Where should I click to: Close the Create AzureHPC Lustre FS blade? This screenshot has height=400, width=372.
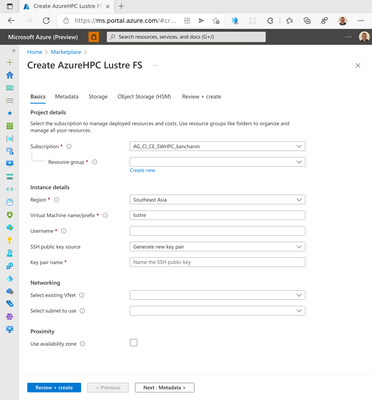point(358,66)
